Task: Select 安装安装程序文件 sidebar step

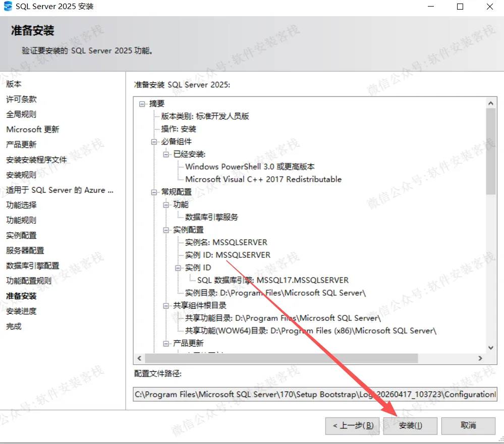Action: click(36, 159)
